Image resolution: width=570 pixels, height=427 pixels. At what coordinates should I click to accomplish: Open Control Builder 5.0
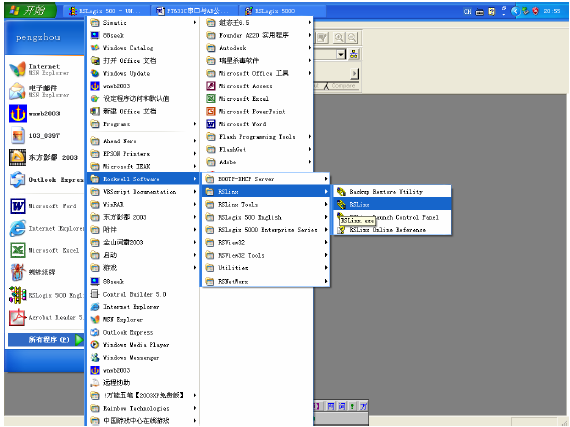click(143, 294)
